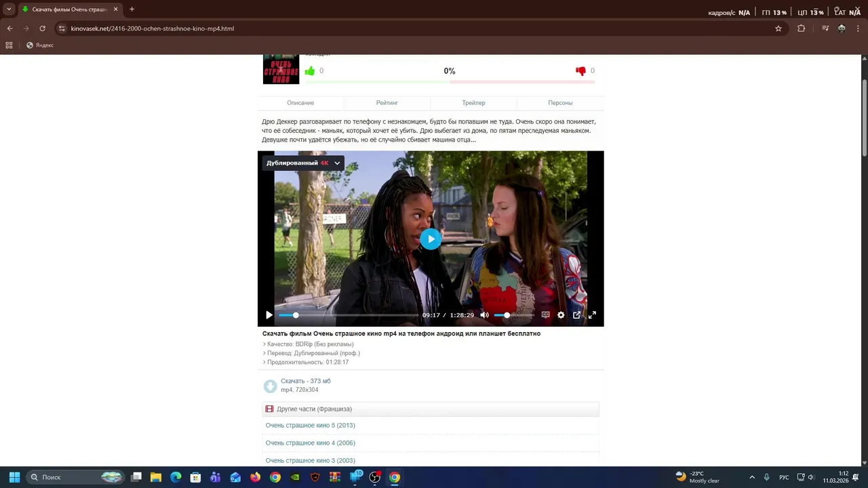868x488 pixels.
Task: Adjust the player volume slider
Action: pos(513,315)
